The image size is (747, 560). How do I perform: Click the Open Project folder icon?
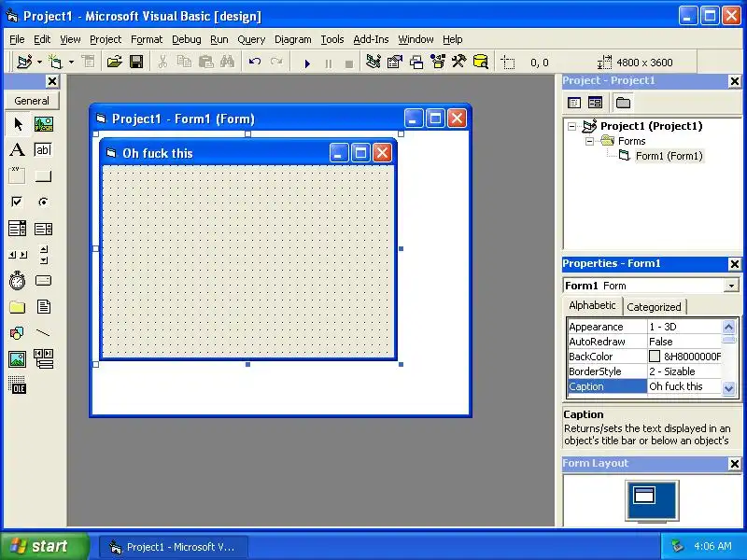click(x=114, y=62)
